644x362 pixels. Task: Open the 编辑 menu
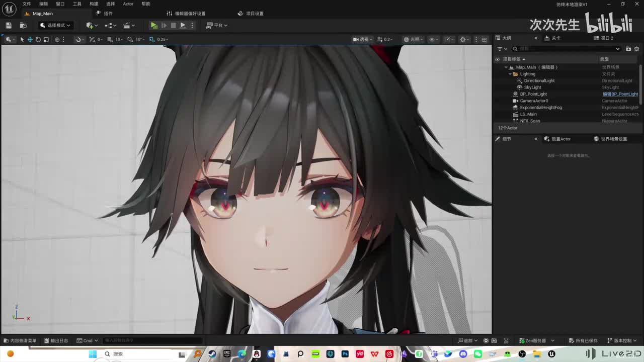(44, 4)
